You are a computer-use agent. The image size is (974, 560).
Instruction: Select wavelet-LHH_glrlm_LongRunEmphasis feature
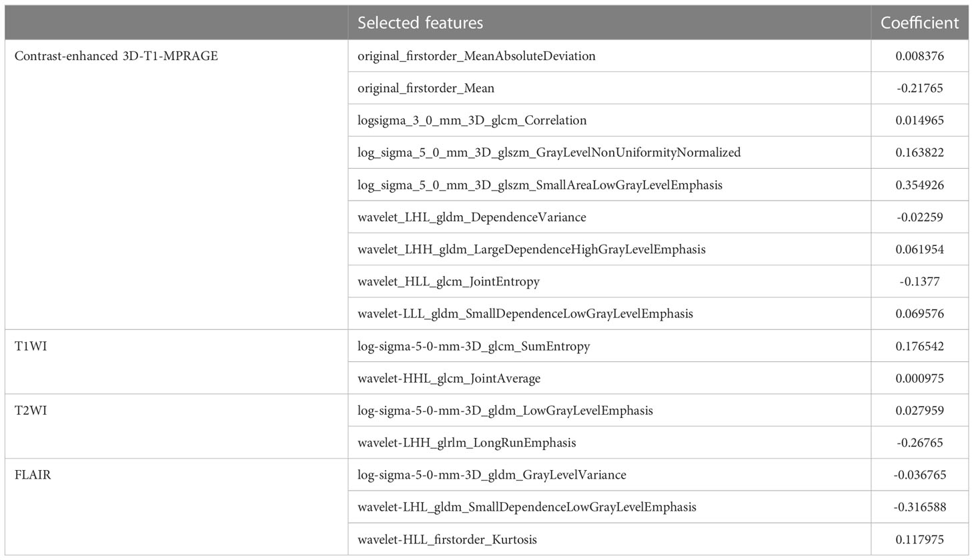(x=466, y=443)
